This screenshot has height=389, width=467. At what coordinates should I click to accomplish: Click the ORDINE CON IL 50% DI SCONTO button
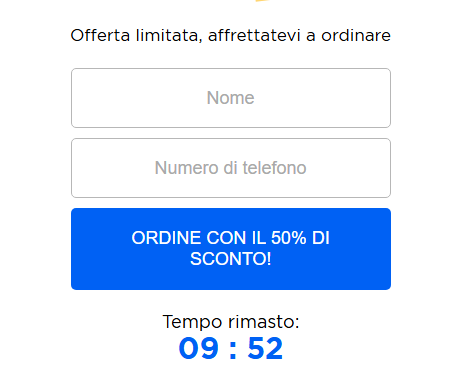tap(231, 249)
